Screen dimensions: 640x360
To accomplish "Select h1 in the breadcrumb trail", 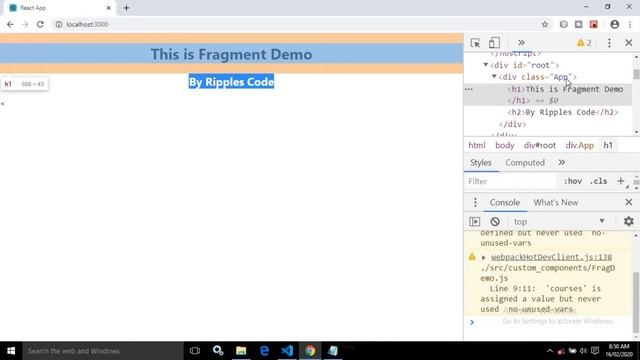I will point(608,145).
